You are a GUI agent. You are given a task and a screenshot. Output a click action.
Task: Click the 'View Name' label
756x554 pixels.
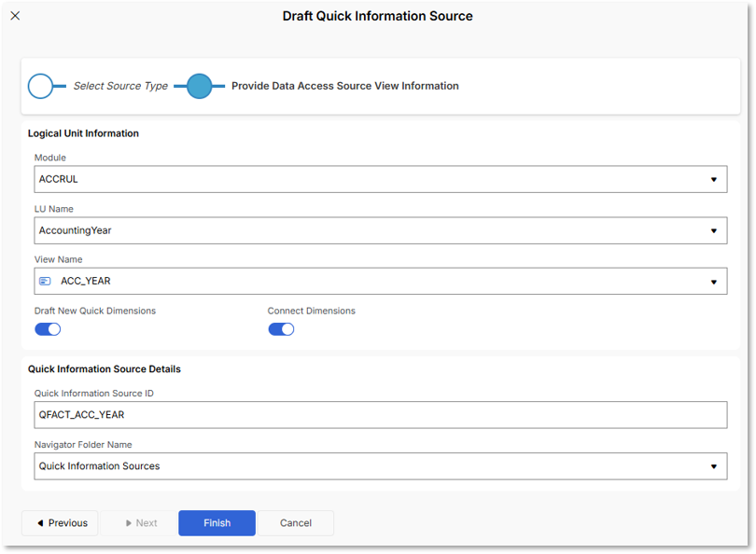point(59,259)
